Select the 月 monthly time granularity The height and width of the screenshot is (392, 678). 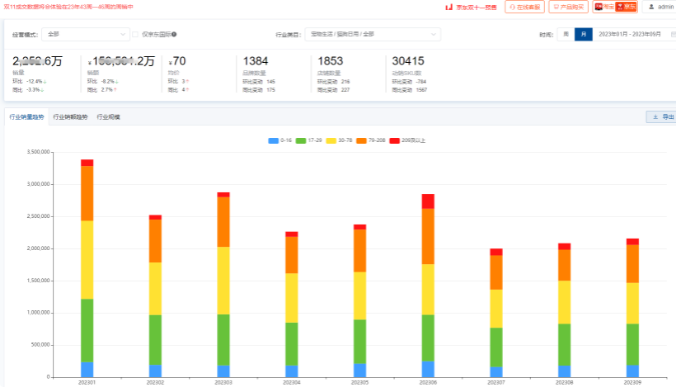(583, 34)
